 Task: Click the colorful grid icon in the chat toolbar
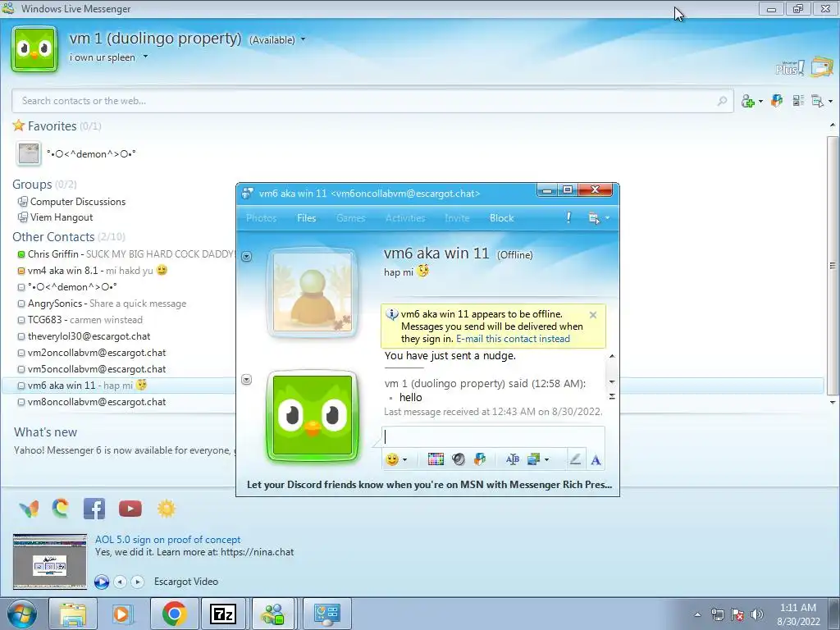[436, 459]
